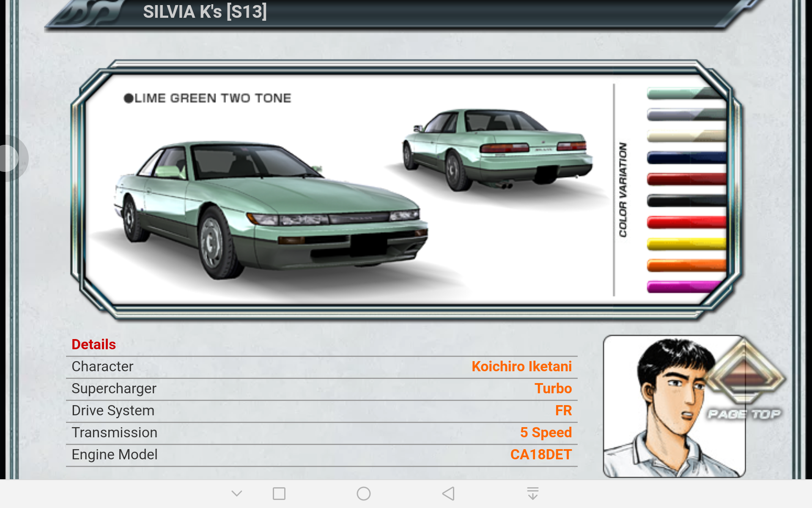Tap the front view Silvia car image
Viewport: 812px width, 508px height.
coord(271,210)
